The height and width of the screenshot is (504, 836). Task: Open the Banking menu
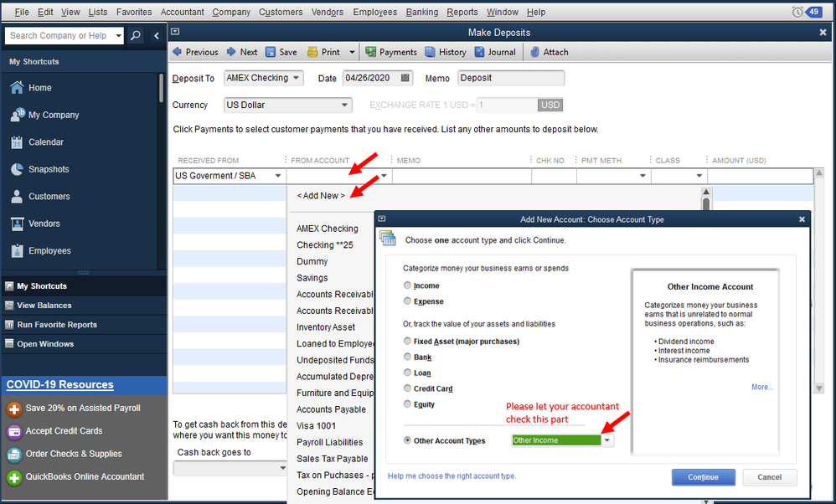[421, 12]
